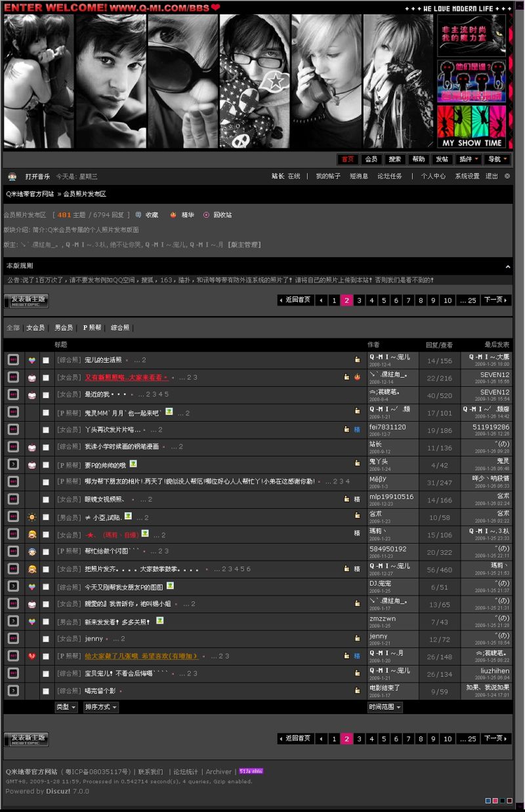Open 短消息 messages link
The height and width of the screenshot is (812, 525).
click(358, 176)
